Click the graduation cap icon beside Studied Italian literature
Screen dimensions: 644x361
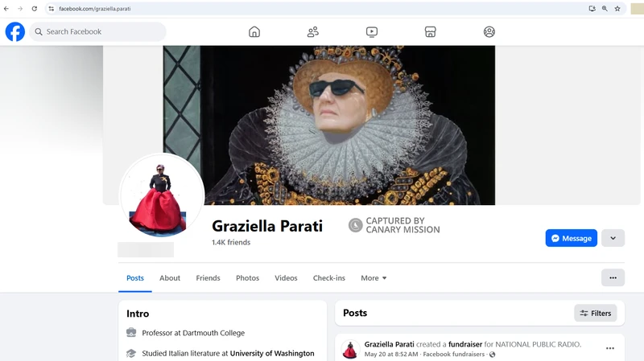131,353
